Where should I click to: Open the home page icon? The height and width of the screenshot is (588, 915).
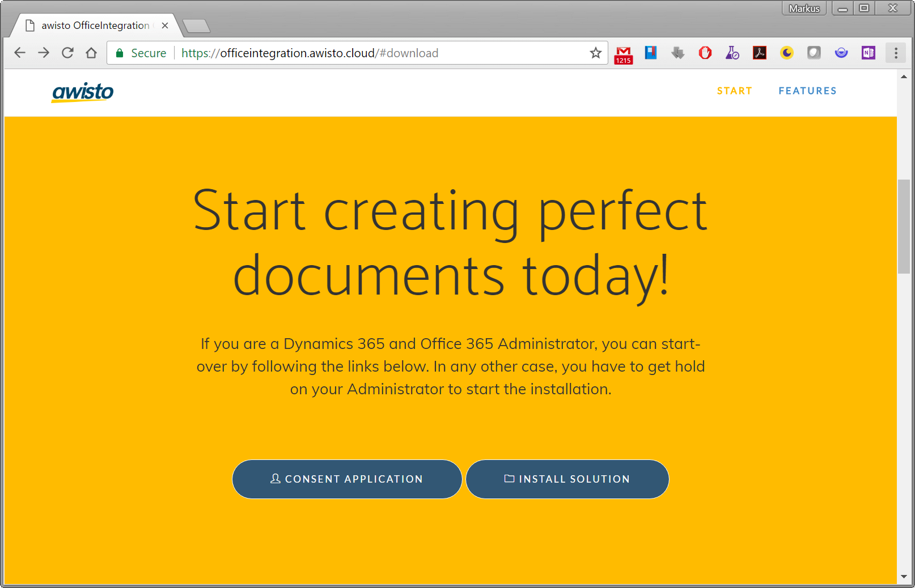click(x=91, y=53)
